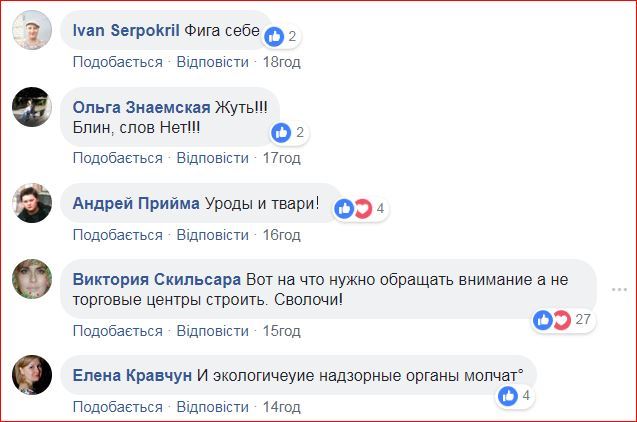Screen dimensions: 637x422
Task: Click reaction icons on Андрей Прийма's comment
Action: point(352,208)
